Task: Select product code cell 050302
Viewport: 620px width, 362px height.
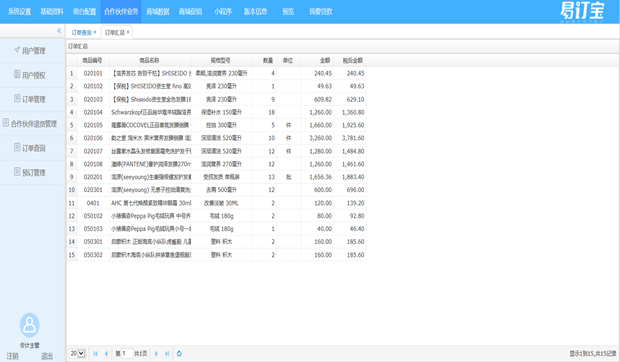Action: click(93, 255)
